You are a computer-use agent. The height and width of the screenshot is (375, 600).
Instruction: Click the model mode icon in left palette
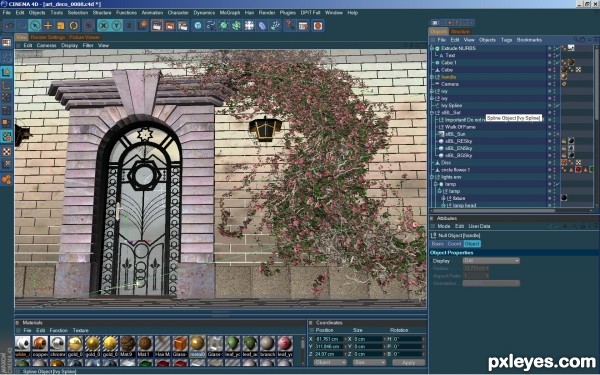pyautogui.click(x=7, y=72)
